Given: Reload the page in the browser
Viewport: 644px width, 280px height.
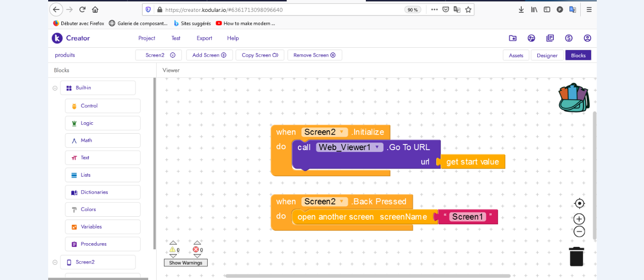Looking at the screenshot, I should click(x=83, y=9).
